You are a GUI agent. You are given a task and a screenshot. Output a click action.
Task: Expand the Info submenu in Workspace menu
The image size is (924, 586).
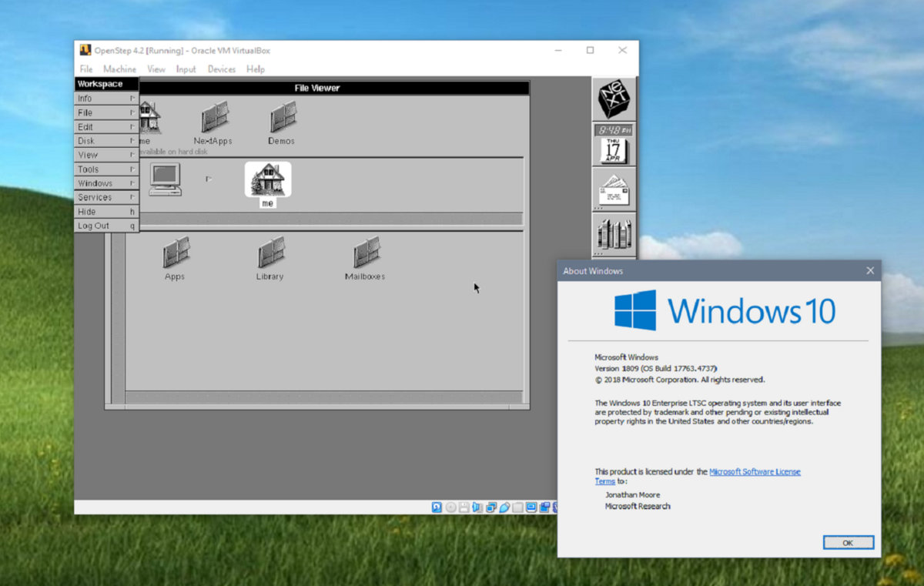[x=106, y=99]
